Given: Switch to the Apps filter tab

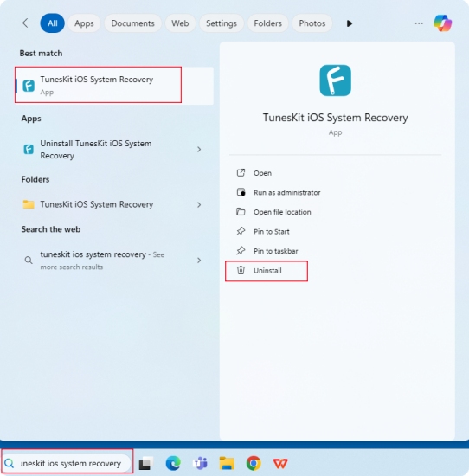Looking at the screenshot, I should tap(84, 23).
